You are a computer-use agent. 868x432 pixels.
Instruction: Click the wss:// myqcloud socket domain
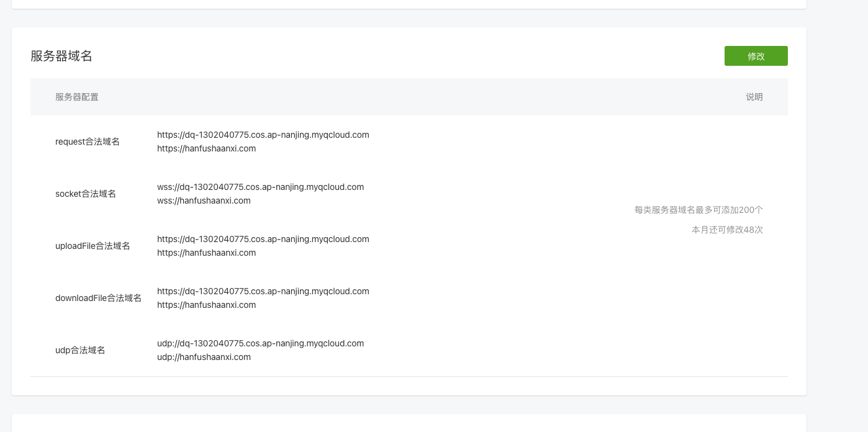[260, 187]
